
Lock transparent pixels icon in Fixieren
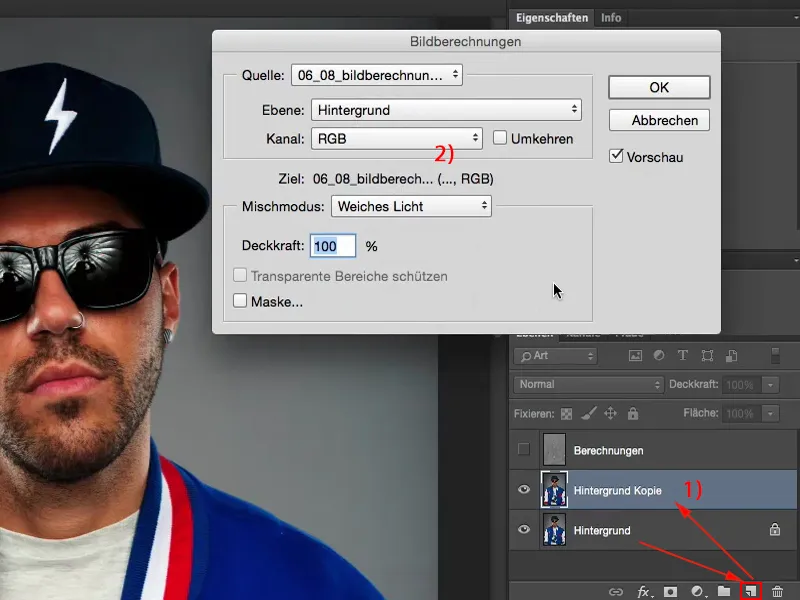pos(566,414)
